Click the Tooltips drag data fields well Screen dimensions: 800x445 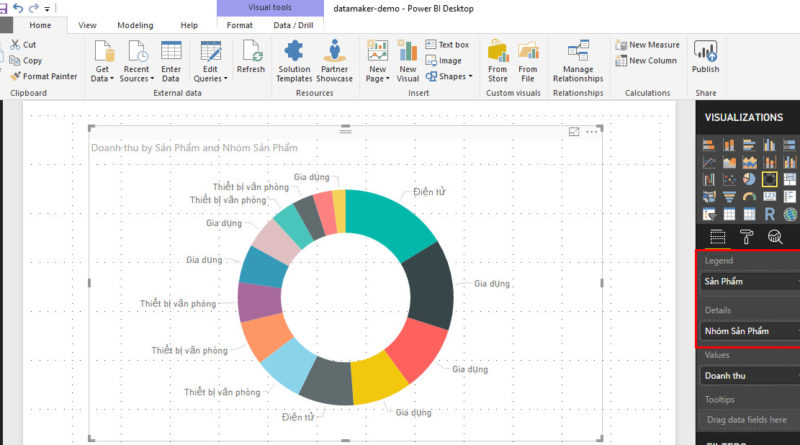point(750,420)
